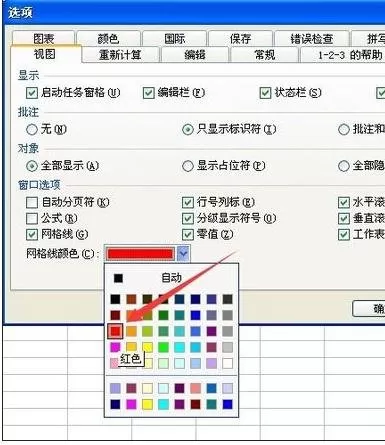
Task: Choose the sea green swatch in the red row
Action: [x=163, y=331]
